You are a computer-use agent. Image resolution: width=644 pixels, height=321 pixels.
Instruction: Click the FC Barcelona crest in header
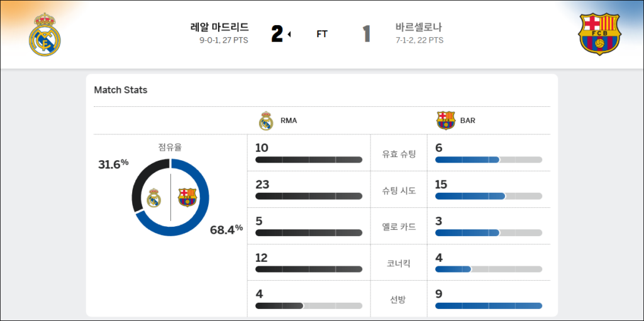click(599, 34)
